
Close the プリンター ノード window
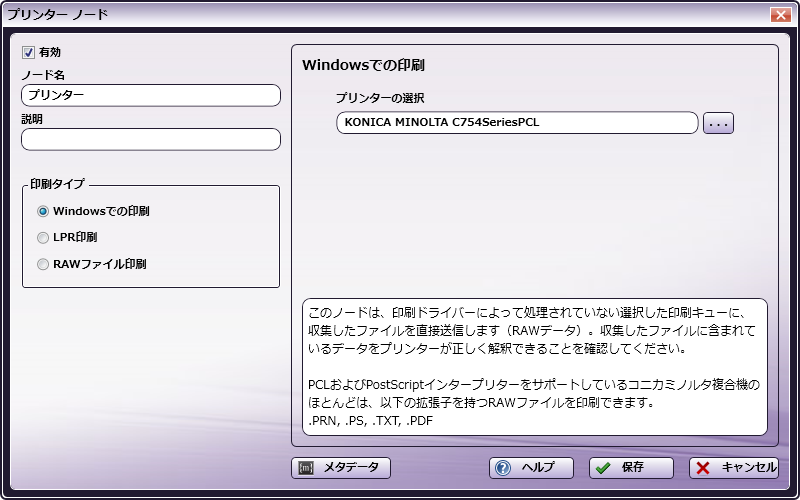pyautogui.click(x=781, y=15)
